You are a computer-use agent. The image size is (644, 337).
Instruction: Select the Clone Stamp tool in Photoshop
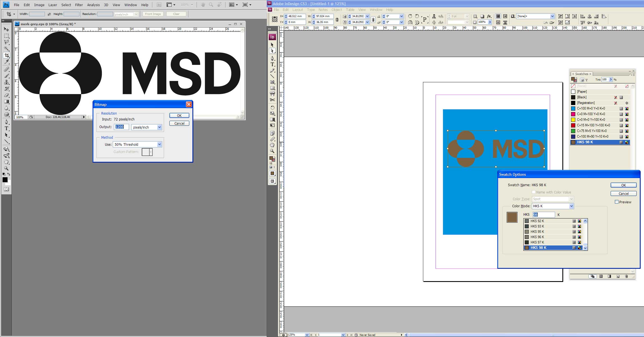(6, 82)
